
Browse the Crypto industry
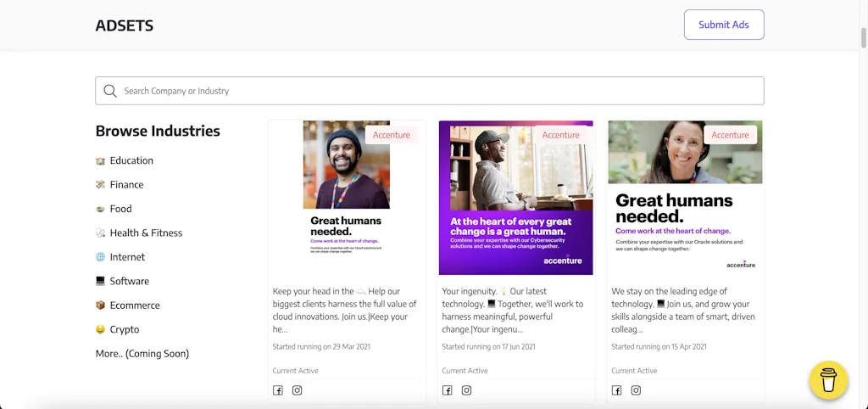[125, 329]
